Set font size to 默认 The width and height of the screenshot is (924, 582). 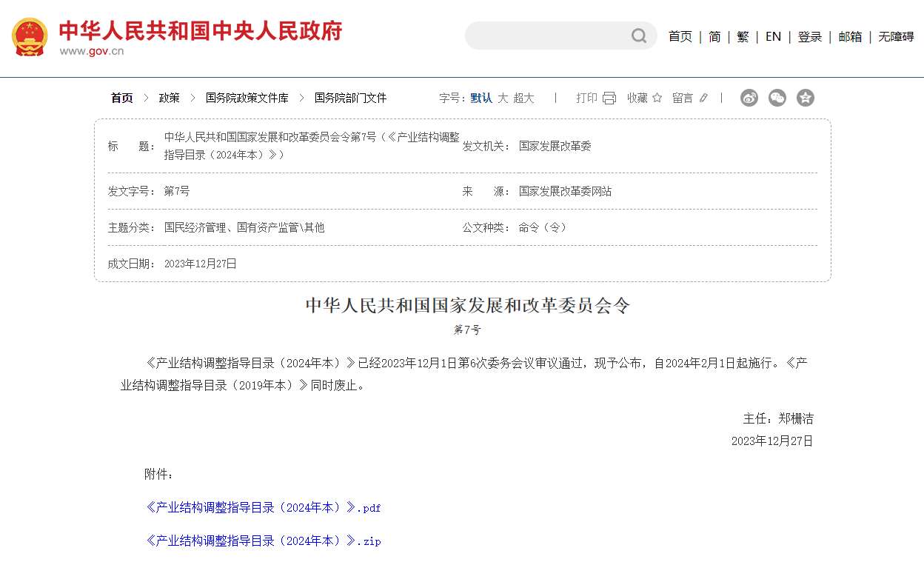(x=481, y=98)
